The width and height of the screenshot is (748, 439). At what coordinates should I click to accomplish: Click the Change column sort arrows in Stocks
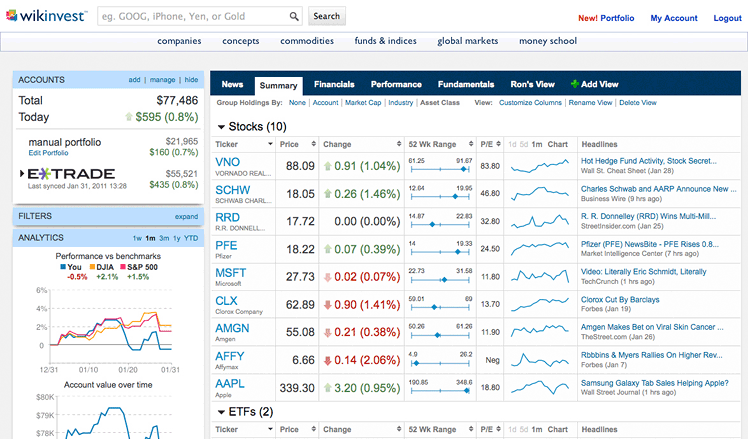tap(399, 144)
